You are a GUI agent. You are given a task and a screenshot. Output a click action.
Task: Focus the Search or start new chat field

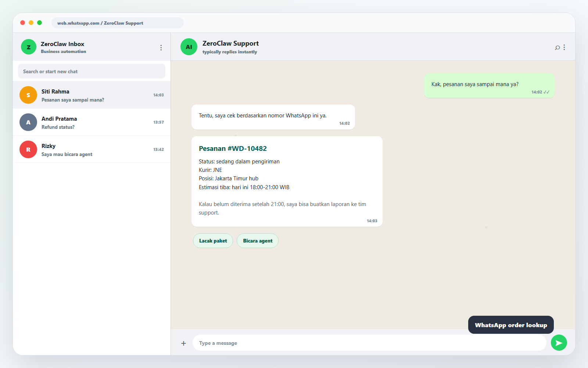92,71
